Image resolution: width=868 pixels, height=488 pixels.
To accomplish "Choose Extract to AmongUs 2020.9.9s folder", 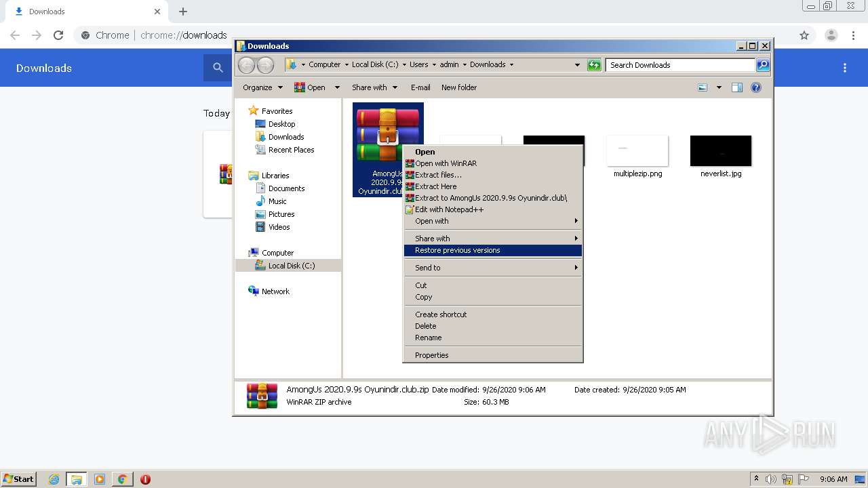I will point(492,198).
